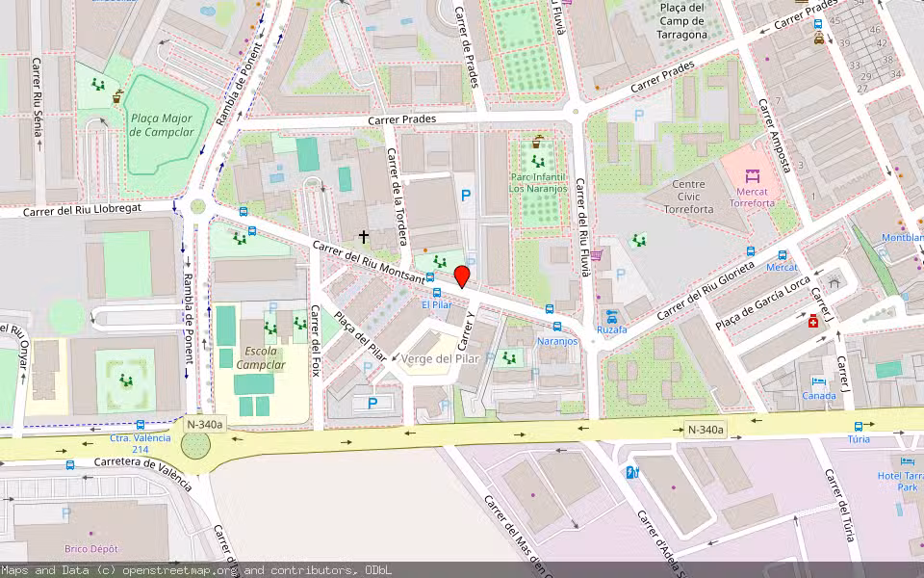Click the church cross icon near Carrer de la Tordera
Image resolution: width=924 pixels, height=578 pixels.
[364, 237]
